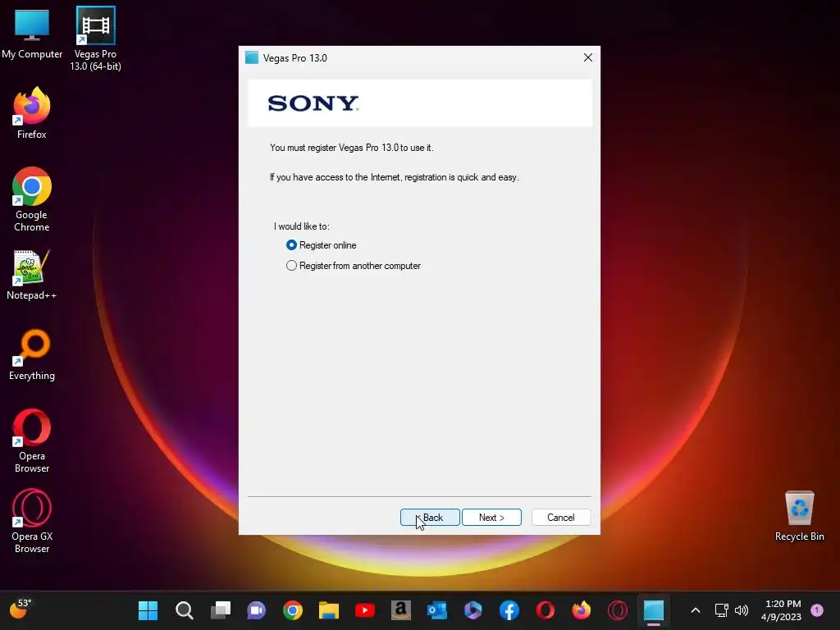Viewport: 840px width, 630px height.
Task: Open network settings tray icon
Action: tap(721, 610)
